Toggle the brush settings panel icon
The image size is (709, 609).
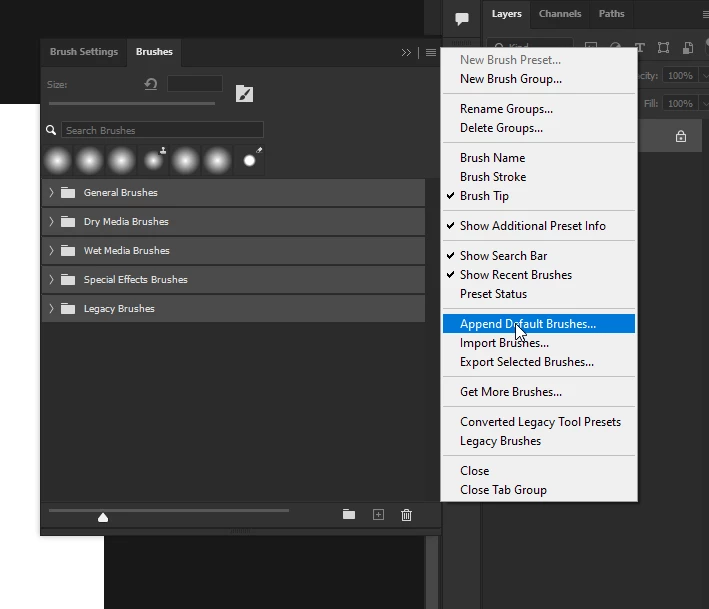tap(244, 94)
